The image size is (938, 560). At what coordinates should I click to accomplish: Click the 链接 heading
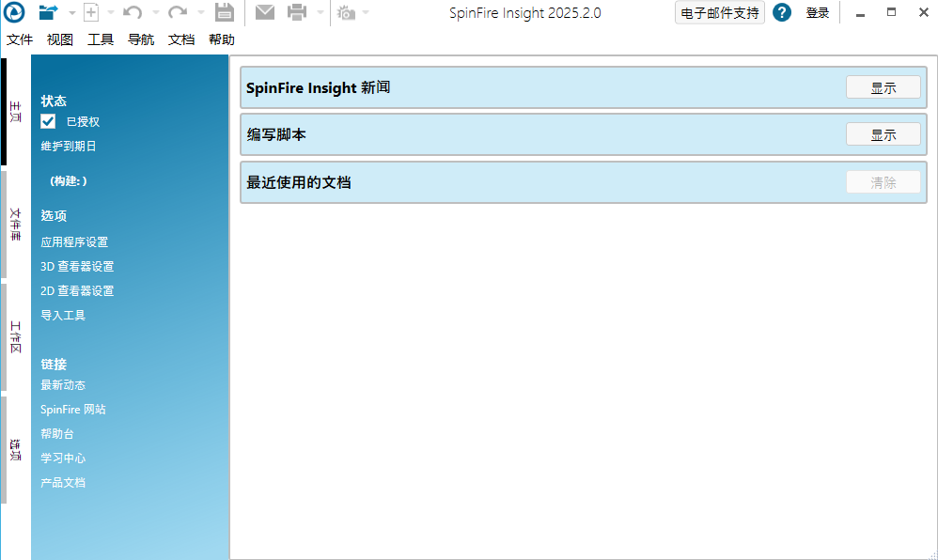click(54, 364)
